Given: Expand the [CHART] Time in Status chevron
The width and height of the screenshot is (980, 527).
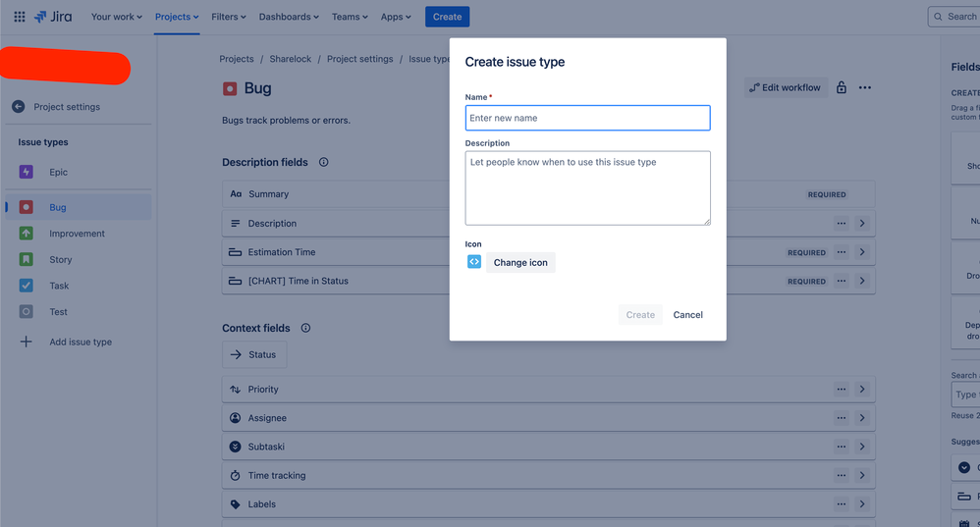Looking at the screenshot, I should (862, 281).
